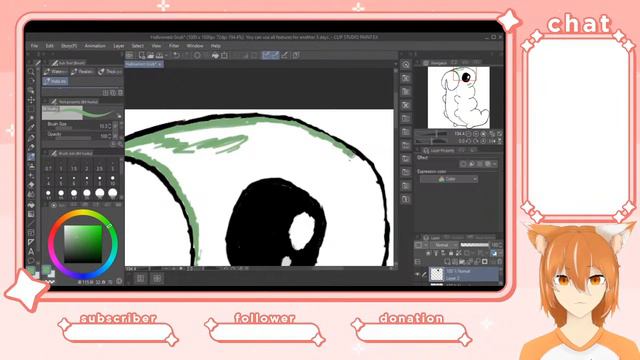Click the Fill icon in command bar
This screenshot has height=360, width=640.
(215, 55)
